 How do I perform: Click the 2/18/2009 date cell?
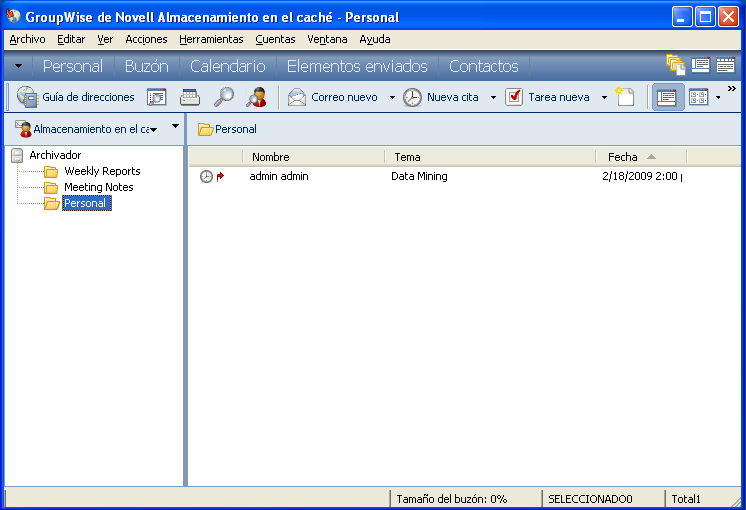[642, 176]
